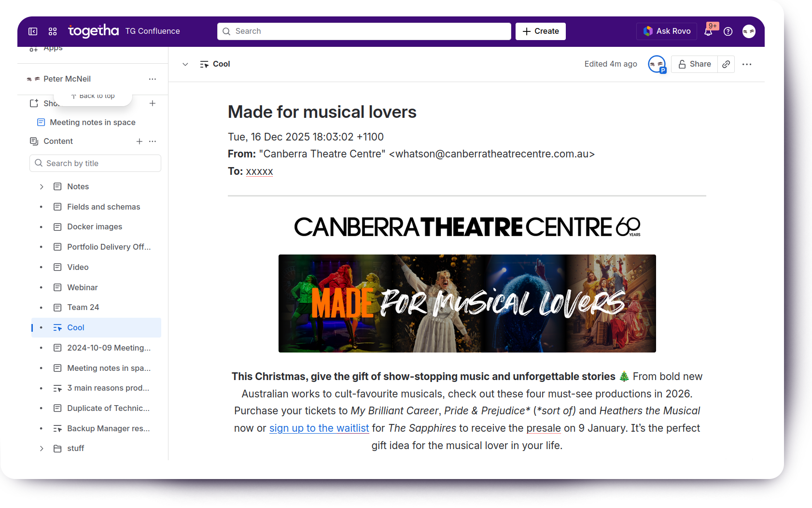The image size is (812, 508).
Task: Click the Cool page title breadcrumb
Action: [221, 64]
